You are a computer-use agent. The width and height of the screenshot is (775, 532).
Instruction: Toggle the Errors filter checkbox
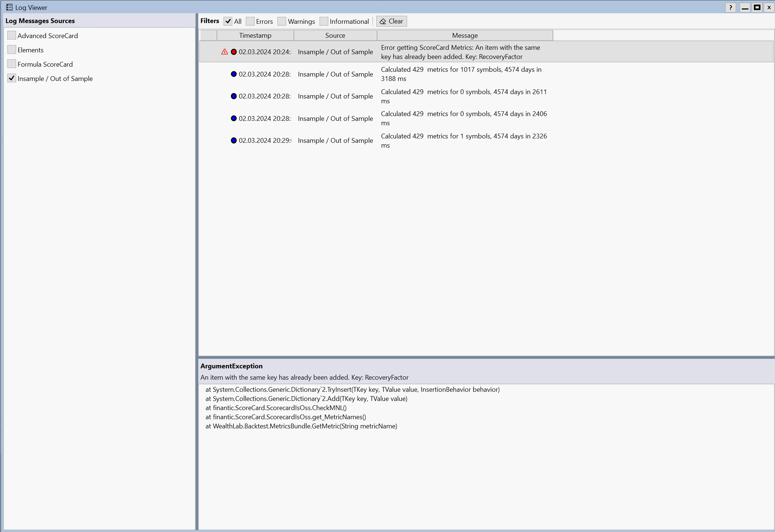pos(250,21)
